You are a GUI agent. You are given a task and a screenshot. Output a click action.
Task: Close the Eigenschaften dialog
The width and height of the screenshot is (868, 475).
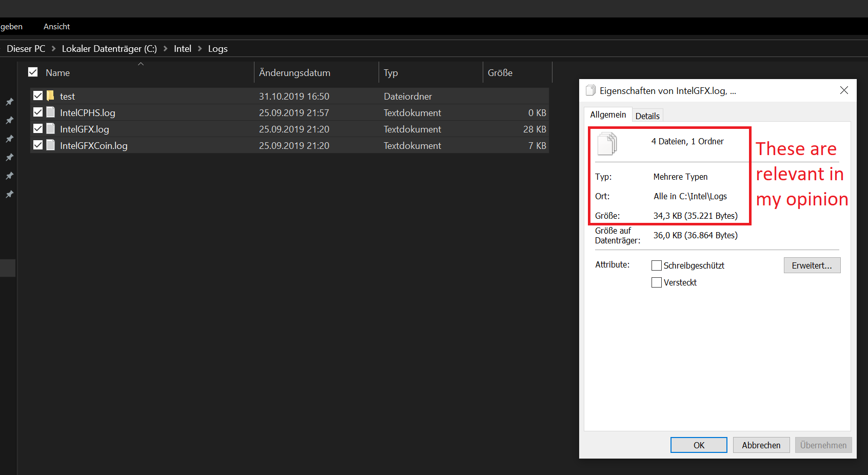pos(844,90)
